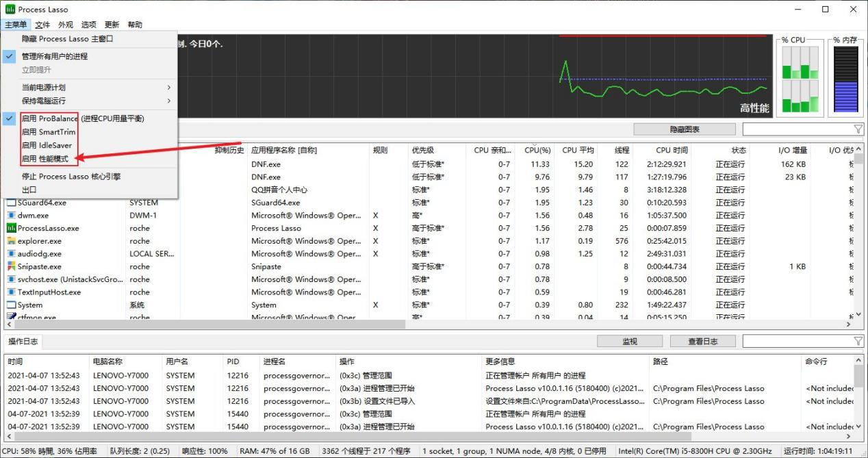Click the process list left scroll arrow
This screenshot has width=868, height=458.
pyautogui.click(x=10, y=325)
